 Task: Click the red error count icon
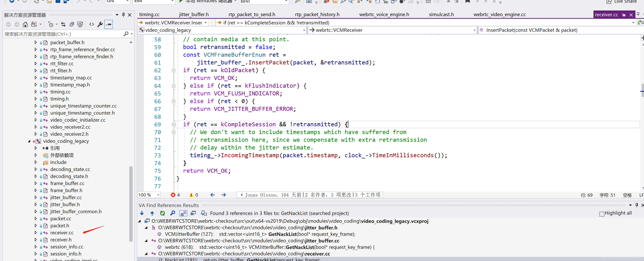[x=173, y=195]
